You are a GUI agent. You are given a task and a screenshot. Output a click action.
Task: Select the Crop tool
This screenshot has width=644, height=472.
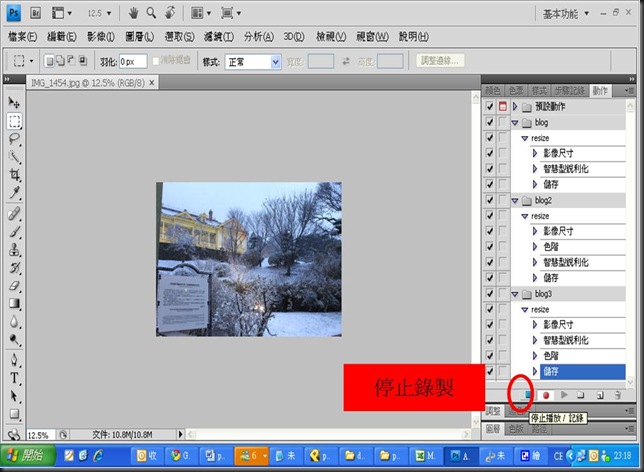pyautogui.click(x=14, y=175)
